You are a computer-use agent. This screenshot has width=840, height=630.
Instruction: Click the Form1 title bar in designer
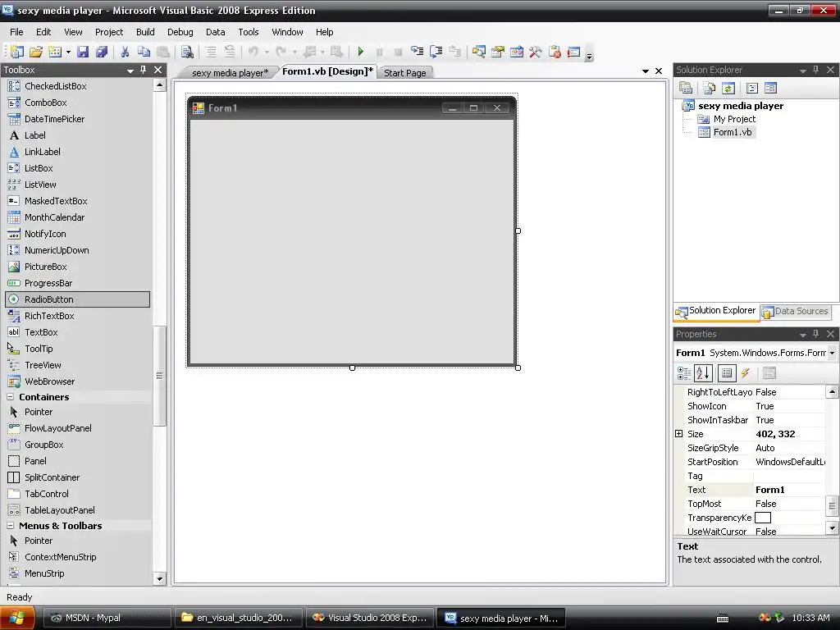tap(352, 108)
